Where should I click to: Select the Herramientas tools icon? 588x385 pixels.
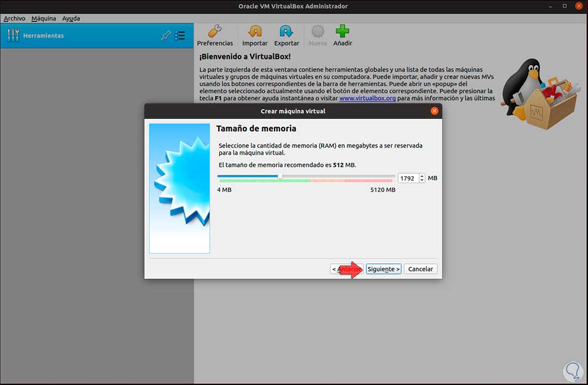(x=13, y=36)
